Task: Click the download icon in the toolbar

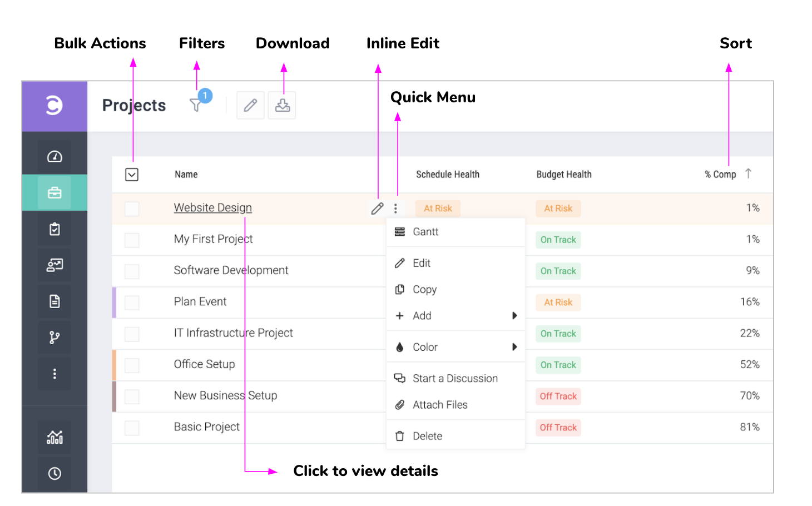Action: click(283, 105)
